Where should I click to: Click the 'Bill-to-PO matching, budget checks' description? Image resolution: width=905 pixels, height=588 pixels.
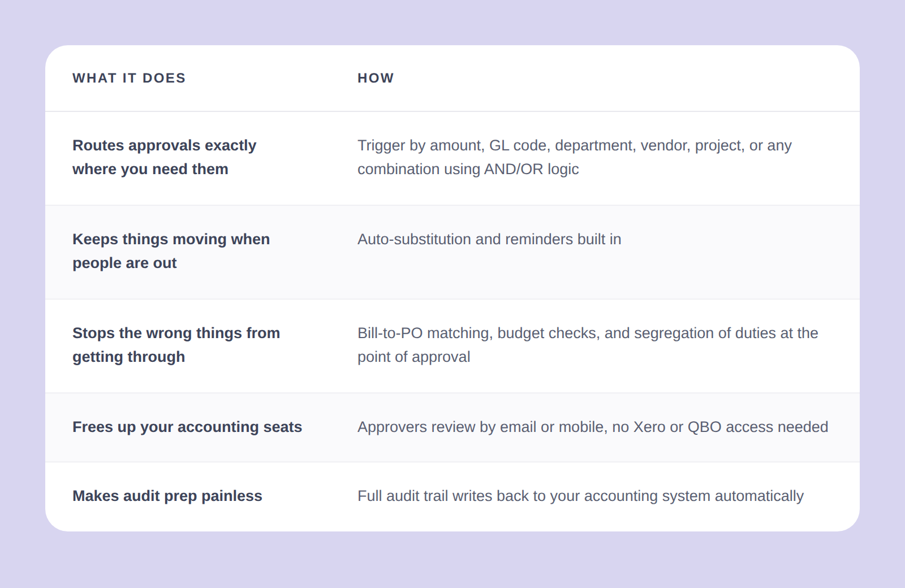(588, 345)
